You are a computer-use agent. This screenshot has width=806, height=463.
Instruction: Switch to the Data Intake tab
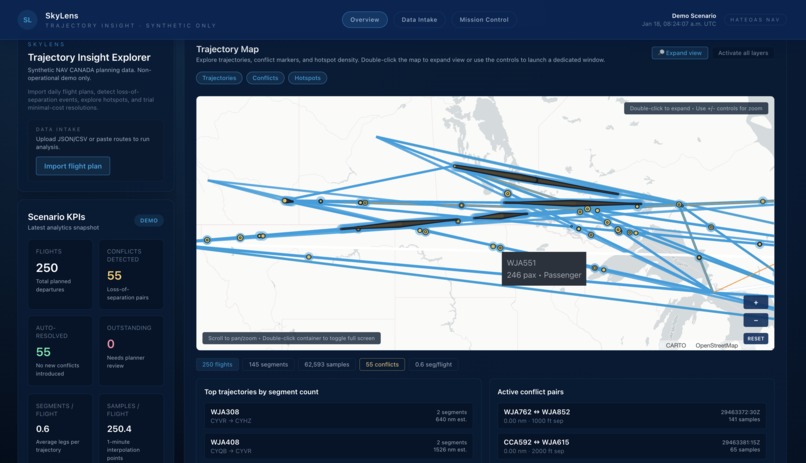point(419,20)
